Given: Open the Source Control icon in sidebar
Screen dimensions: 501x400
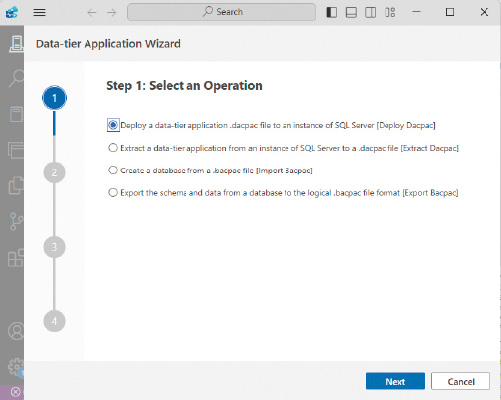Looking at the screenshot, I should point(16,221).
